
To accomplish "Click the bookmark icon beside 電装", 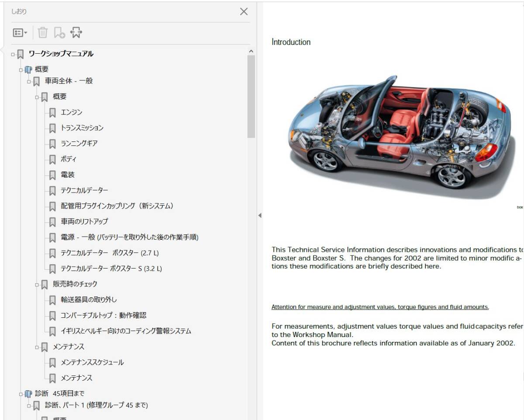I will (52, 175).
